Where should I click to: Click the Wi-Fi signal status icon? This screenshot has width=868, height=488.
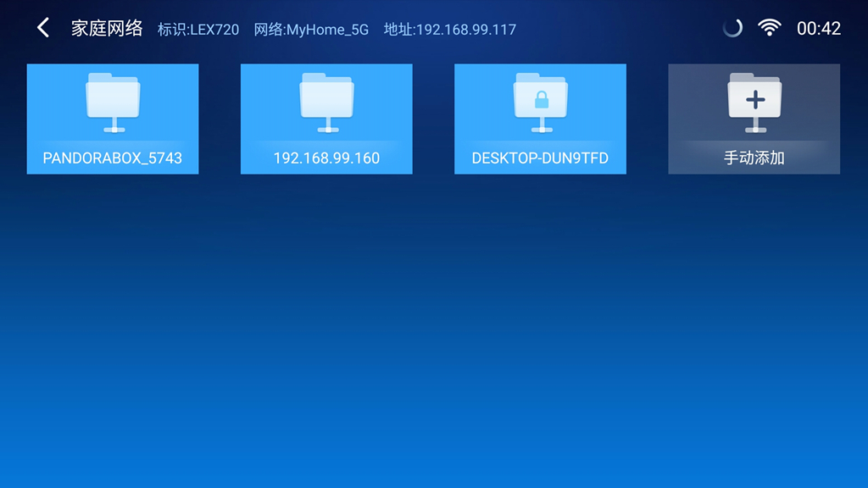coord(770,28)
